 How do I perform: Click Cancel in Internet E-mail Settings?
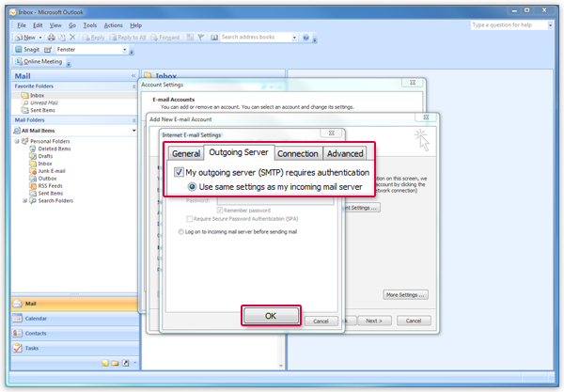(321, 321)
